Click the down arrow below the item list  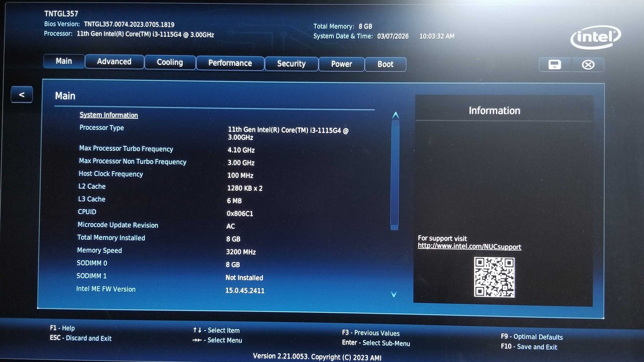point(394,294)
